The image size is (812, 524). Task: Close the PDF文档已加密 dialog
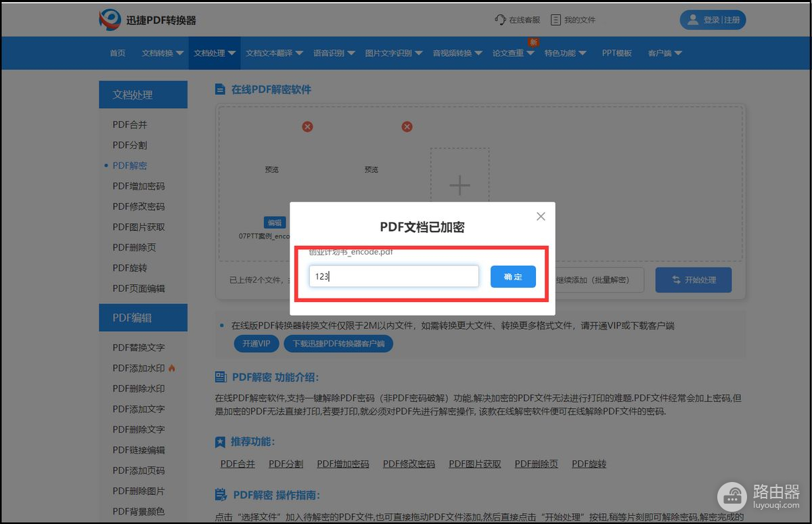541,217
